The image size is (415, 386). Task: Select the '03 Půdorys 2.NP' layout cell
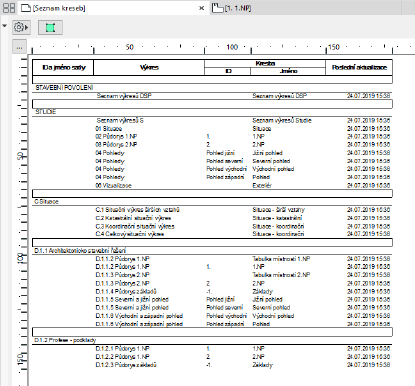(116, 145)
